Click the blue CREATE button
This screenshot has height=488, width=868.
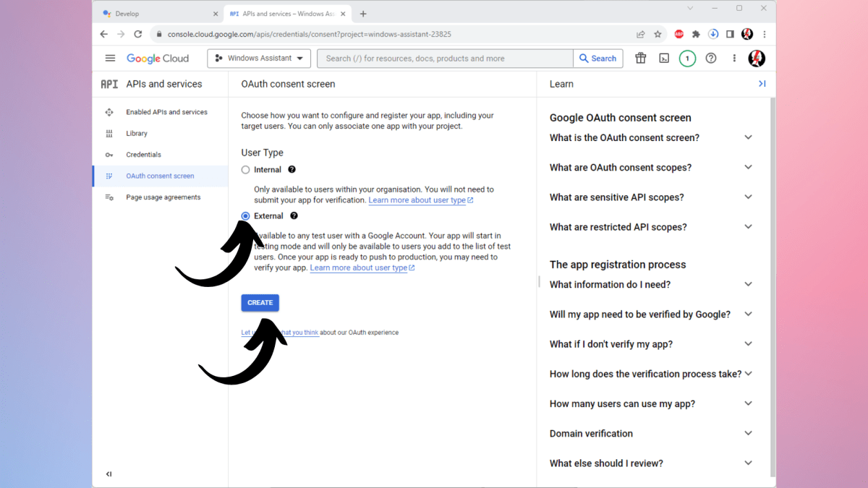click(x=260, y=303)
